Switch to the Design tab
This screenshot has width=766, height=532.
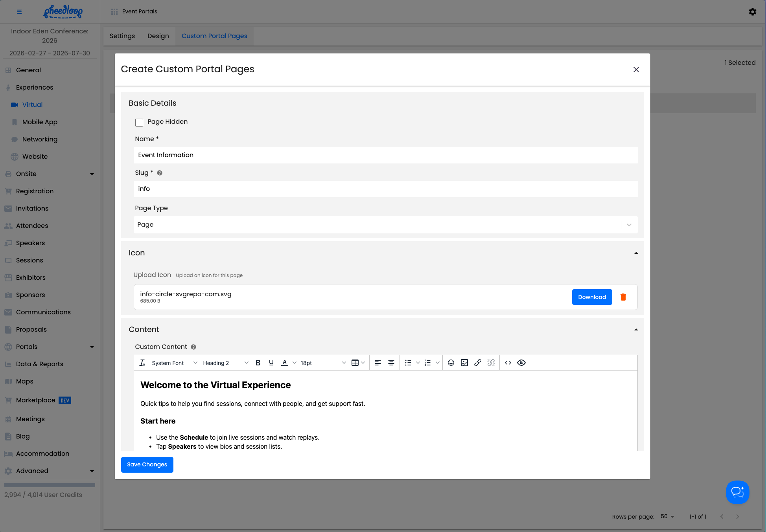point(158,36)
